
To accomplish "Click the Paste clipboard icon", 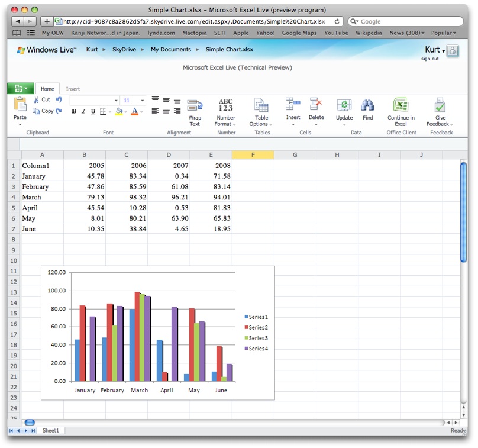I will coord(20,105).
